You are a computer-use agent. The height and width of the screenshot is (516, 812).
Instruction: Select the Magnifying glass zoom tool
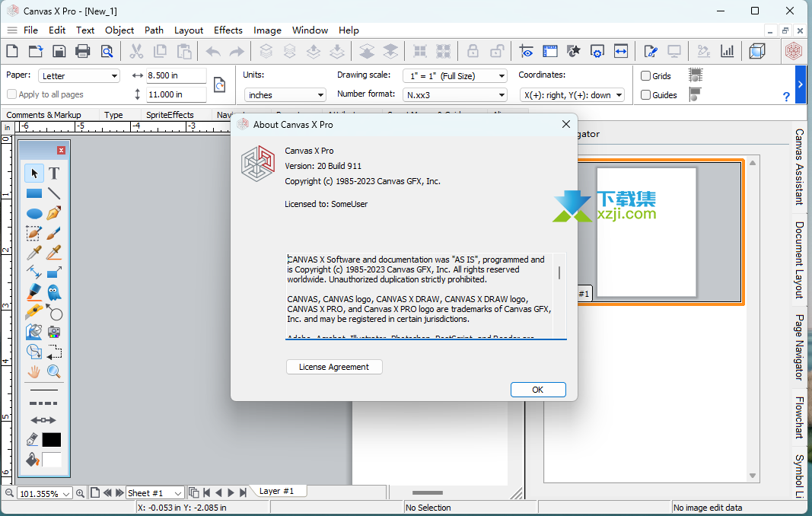pos(54,371)
